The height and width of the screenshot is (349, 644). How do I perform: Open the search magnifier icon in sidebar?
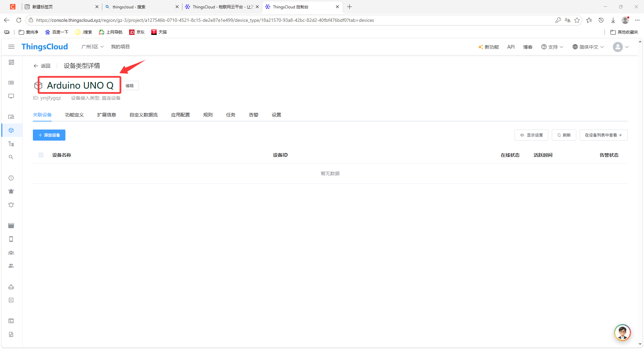click(11, 157)
